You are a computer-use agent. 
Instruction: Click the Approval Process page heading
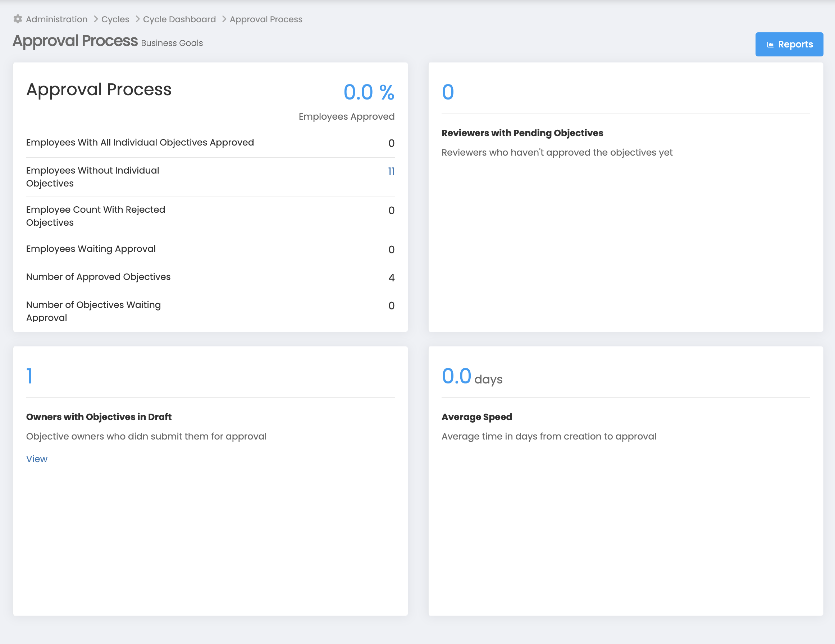pyautogui.click(x=75, y=41)
